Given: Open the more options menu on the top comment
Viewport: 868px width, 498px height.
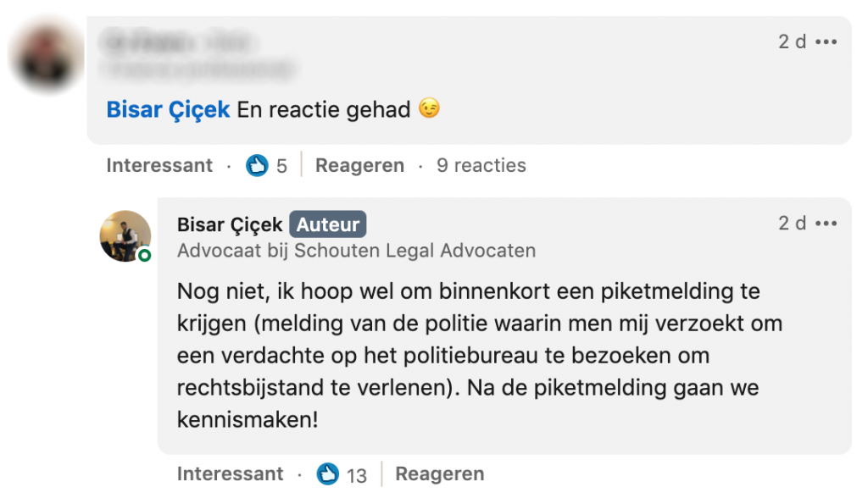Looking at the screenshot, I should click(x=826, y=41).
